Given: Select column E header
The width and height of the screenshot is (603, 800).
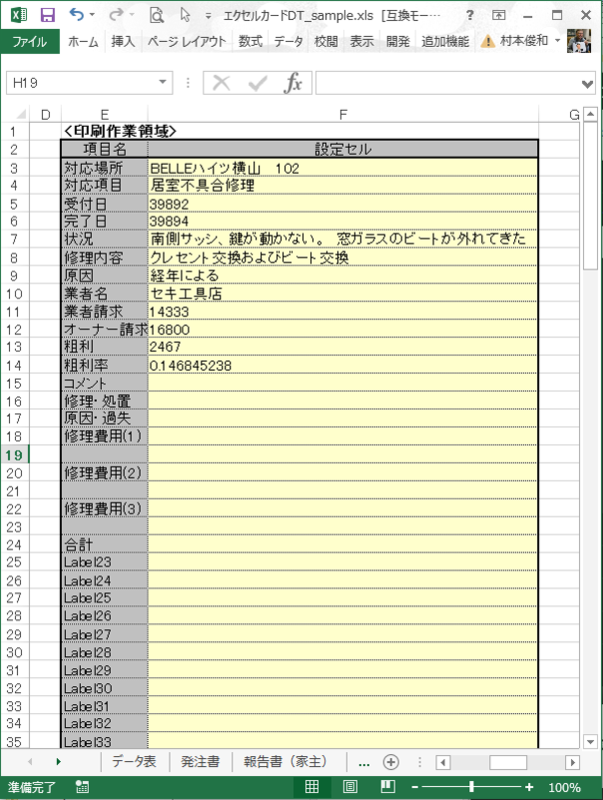Looking at the screenshot, I should [x=105, y=114].
